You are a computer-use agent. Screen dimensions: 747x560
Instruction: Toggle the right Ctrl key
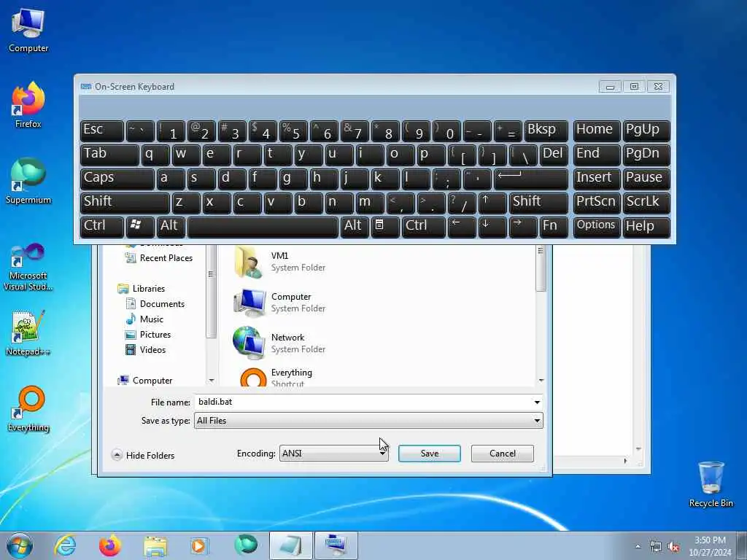pyautogui.click(x=423, y=227)
